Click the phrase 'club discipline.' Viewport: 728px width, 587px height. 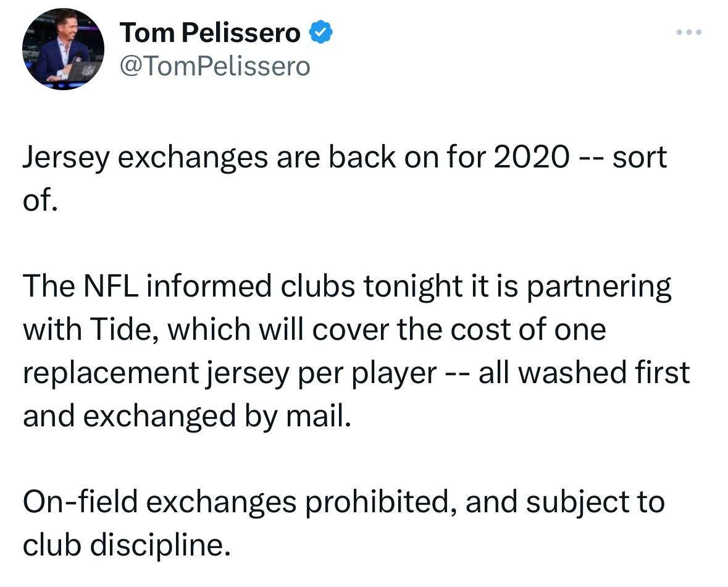127,544
